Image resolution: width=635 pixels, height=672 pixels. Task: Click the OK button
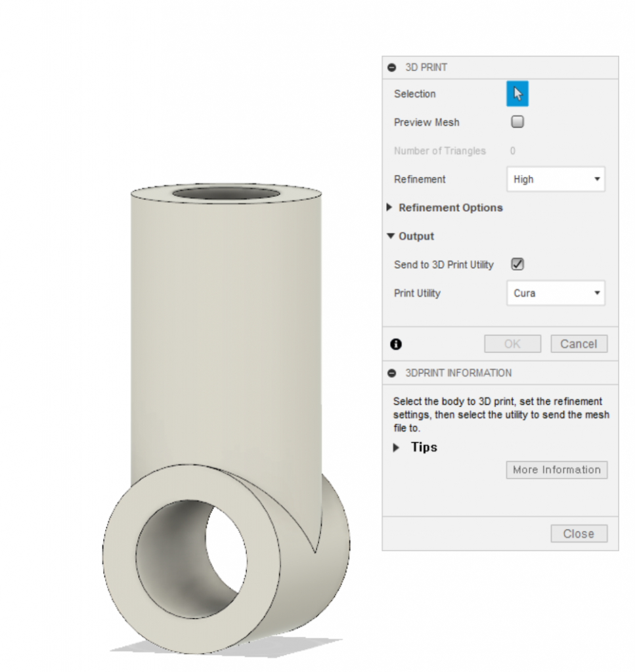coord(512,344)
